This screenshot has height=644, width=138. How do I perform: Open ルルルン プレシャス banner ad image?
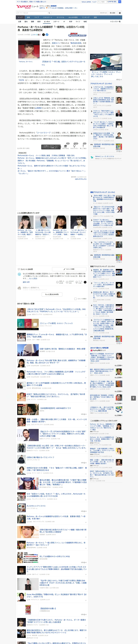click(x=106, y=62)
